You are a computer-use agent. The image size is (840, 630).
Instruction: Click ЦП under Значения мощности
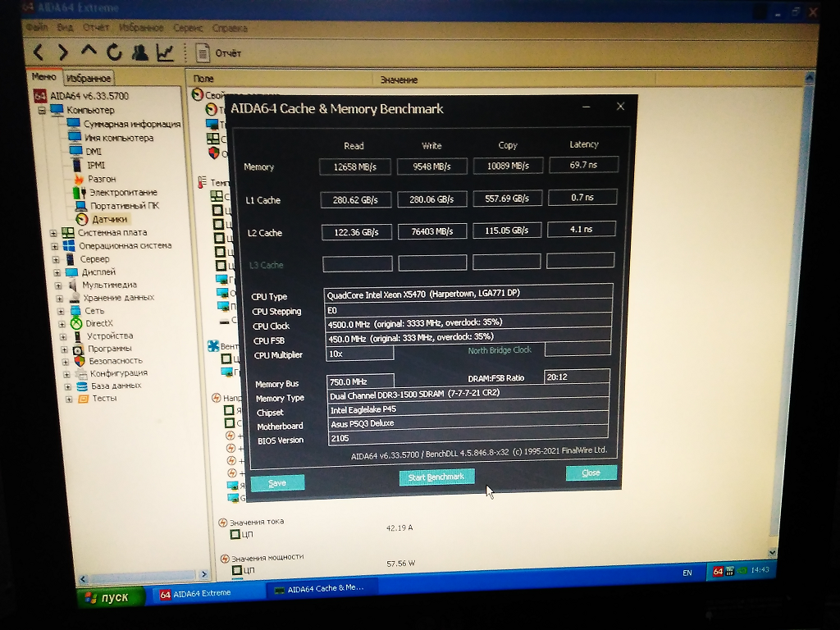(249, 571)
